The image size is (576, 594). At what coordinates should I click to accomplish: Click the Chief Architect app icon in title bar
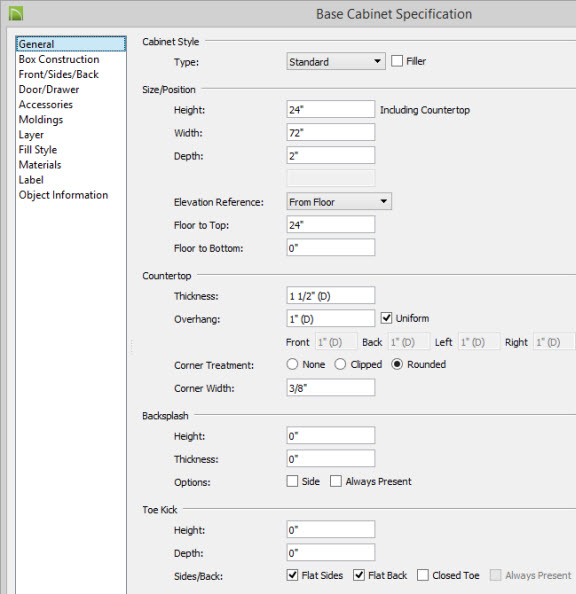16,14
